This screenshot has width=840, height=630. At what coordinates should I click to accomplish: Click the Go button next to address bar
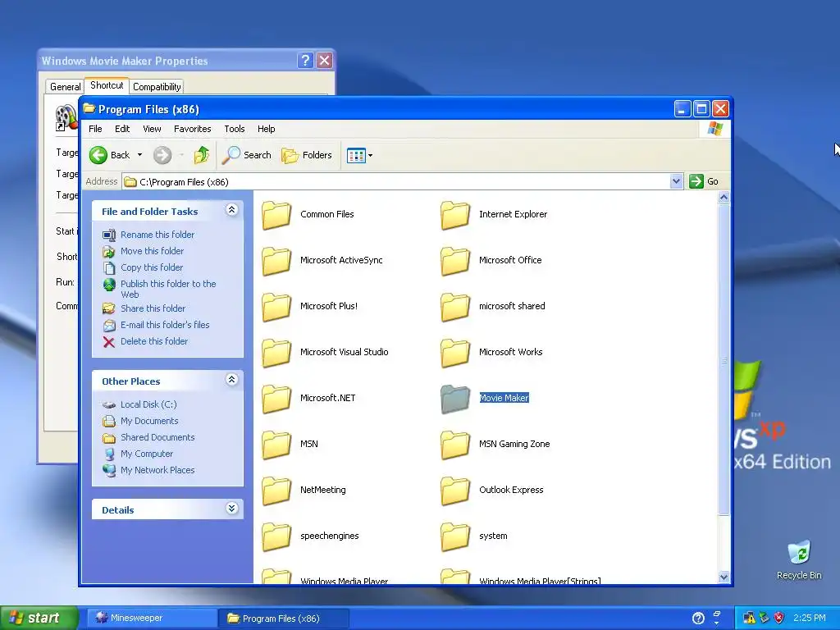(704, 181)
